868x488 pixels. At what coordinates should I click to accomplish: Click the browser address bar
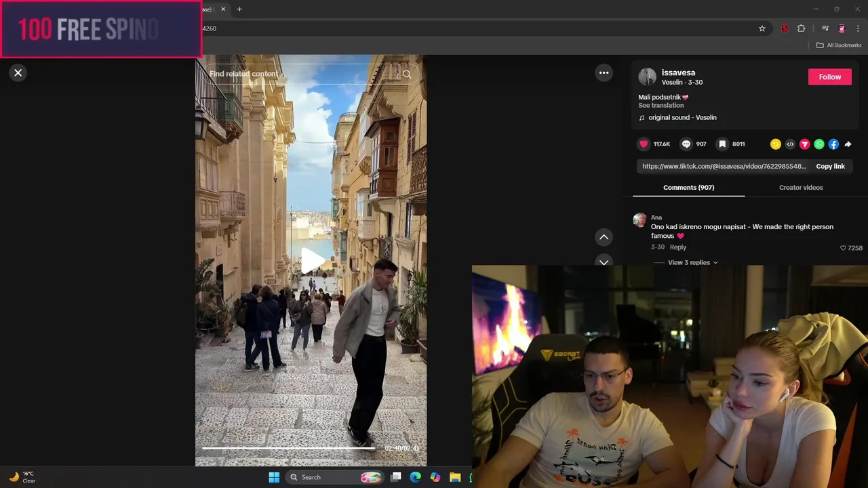coord(475,28)
